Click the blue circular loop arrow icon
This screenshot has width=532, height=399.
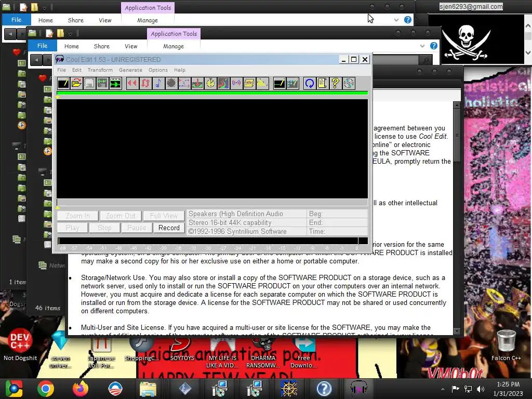310,83
